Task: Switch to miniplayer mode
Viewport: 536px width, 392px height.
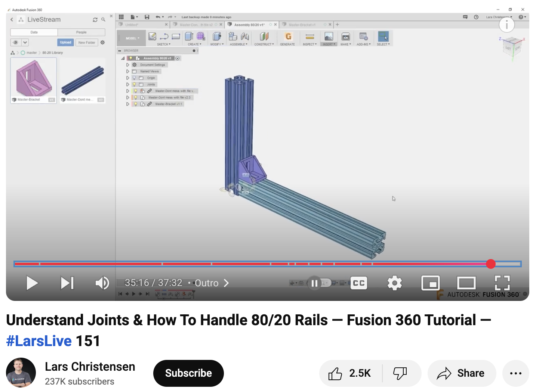Action: click(x=430, y=283)
